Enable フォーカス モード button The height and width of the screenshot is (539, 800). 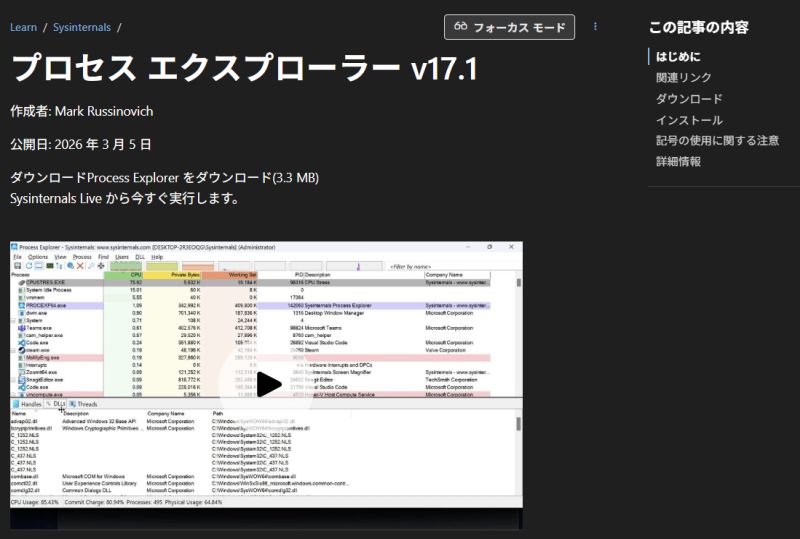click(509, 27)
